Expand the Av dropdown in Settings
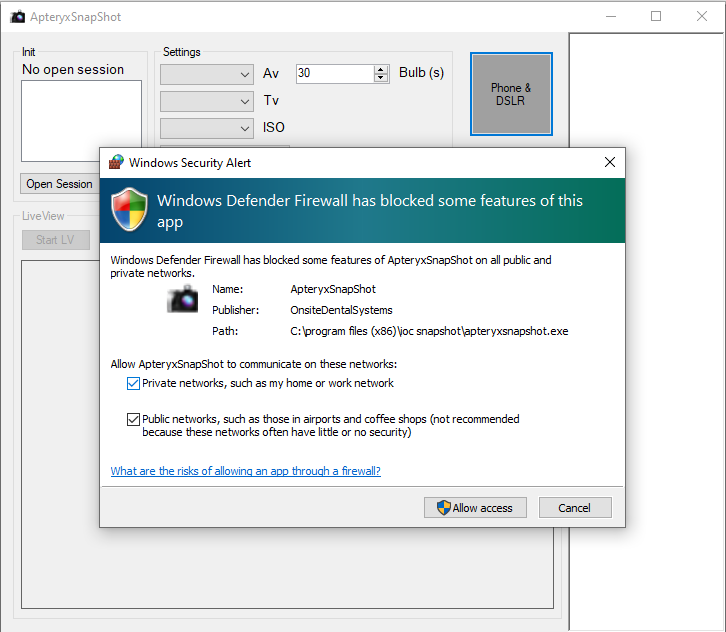Viewport: 726px width, 632px height. (x=207, y=74)
